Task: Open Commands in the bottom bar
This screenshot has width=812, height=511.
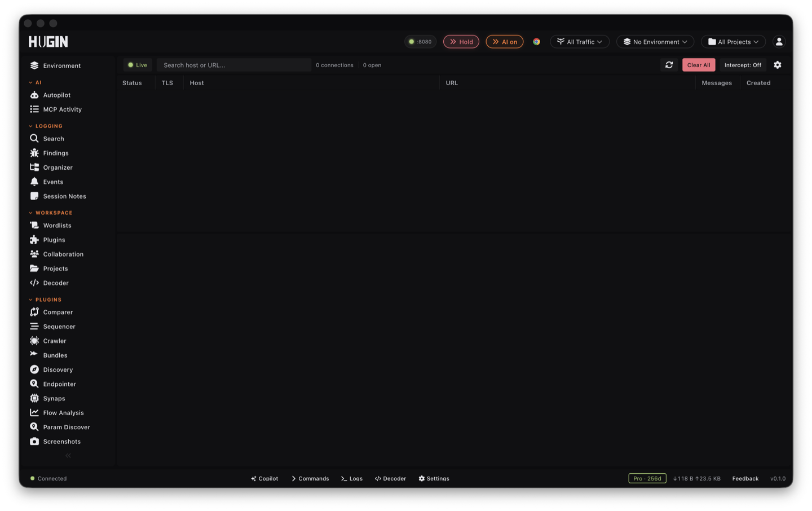Action: (x=310, y=478)
